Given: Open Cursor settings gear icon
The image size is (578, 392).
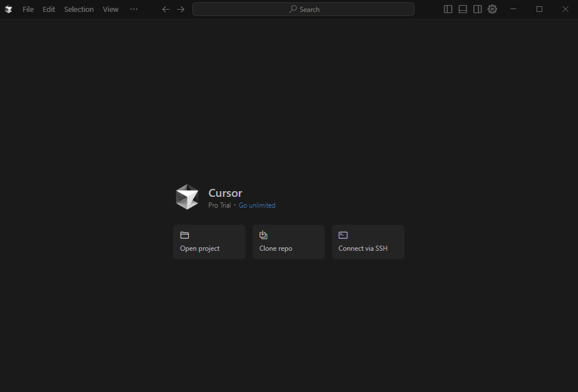Looking at the screenshot, I should pyautogui.click(x=492, y=9).
